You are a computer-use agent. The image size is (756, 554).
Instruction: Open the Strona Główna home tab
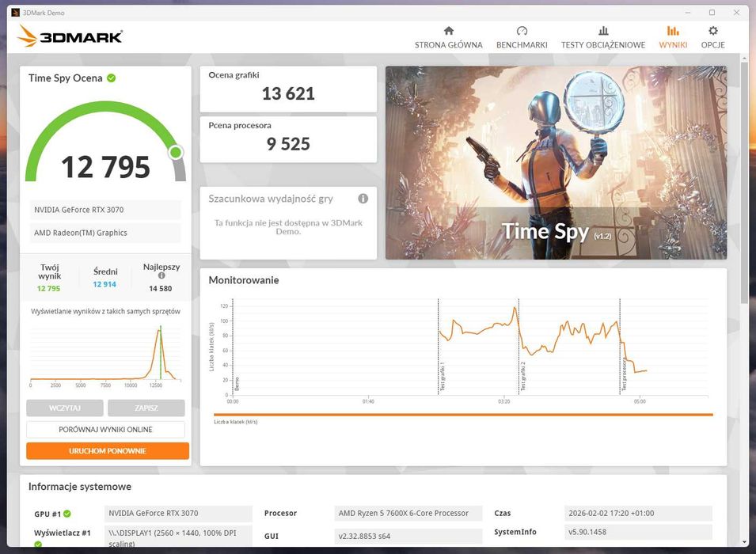(448, 38)
